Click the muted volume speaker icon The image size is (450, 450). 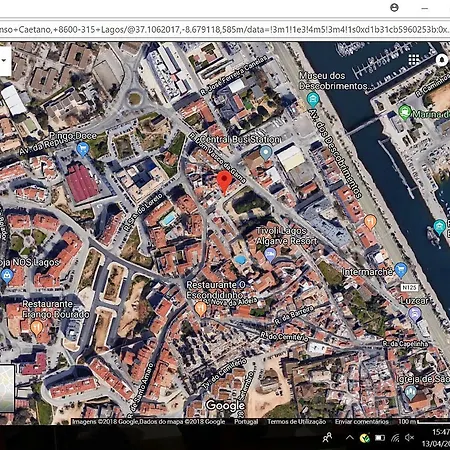click(409, 437)
